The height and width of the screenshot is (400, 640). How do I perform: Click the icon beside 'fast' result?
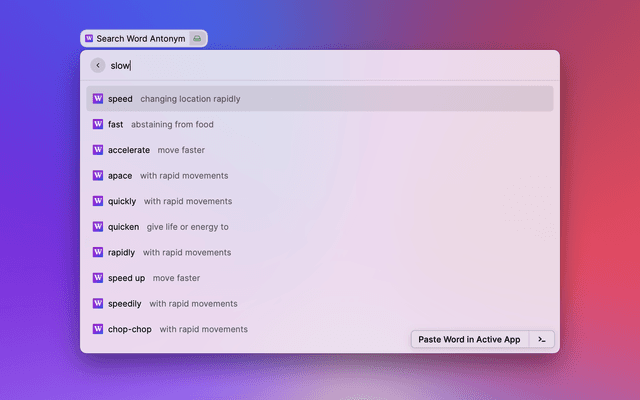pyautogui.click(x=98, y=125)
